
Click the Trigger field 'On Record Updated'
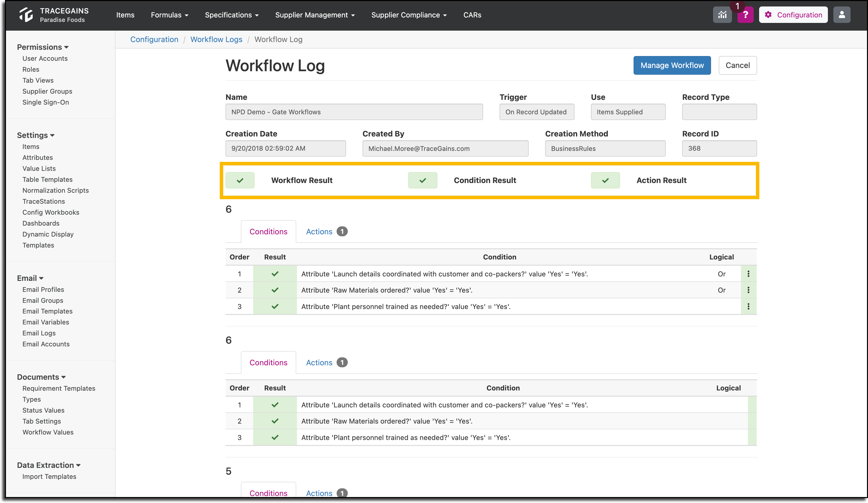537,112
